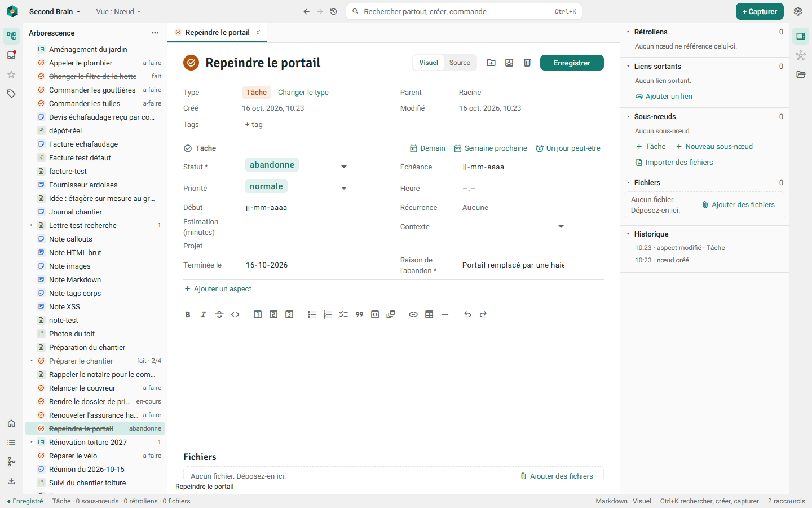
Task: Insert a task checklist
Action: point(343,314)
